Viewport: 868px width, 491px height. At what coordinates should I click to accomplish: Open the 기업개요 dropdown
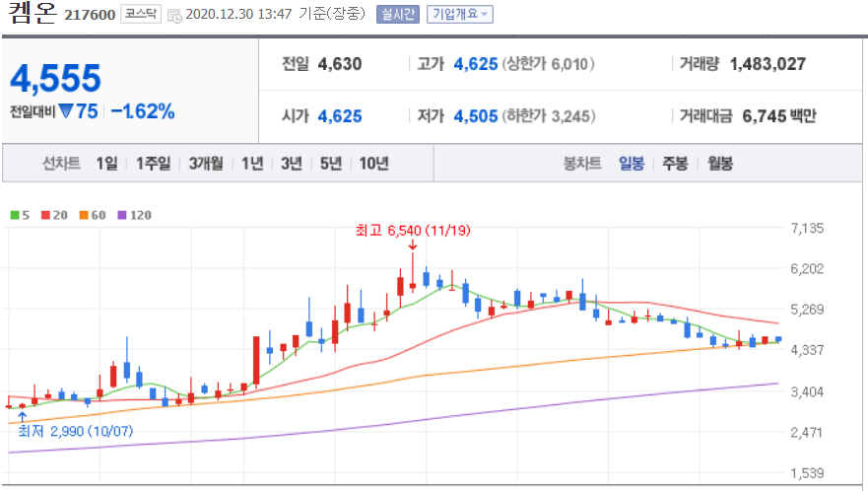point(459,14)
